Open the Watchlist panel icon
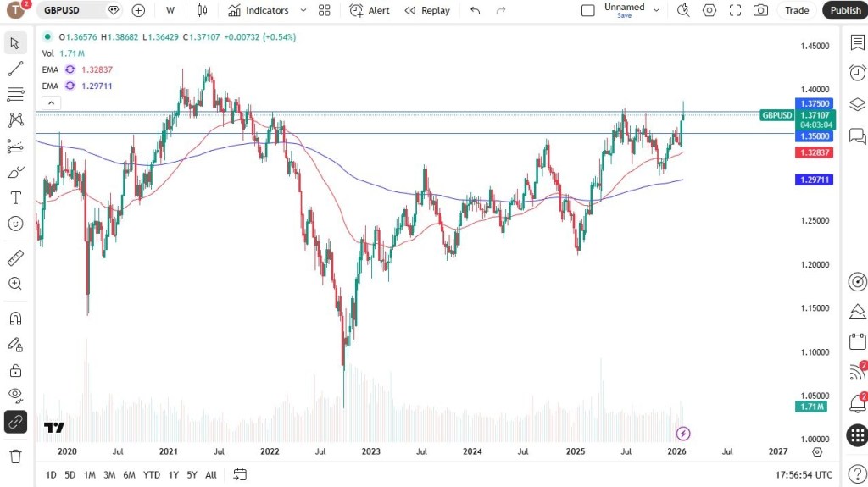Image resolution: width=868 pixels, height=487 pixels. tap(857, 42)
